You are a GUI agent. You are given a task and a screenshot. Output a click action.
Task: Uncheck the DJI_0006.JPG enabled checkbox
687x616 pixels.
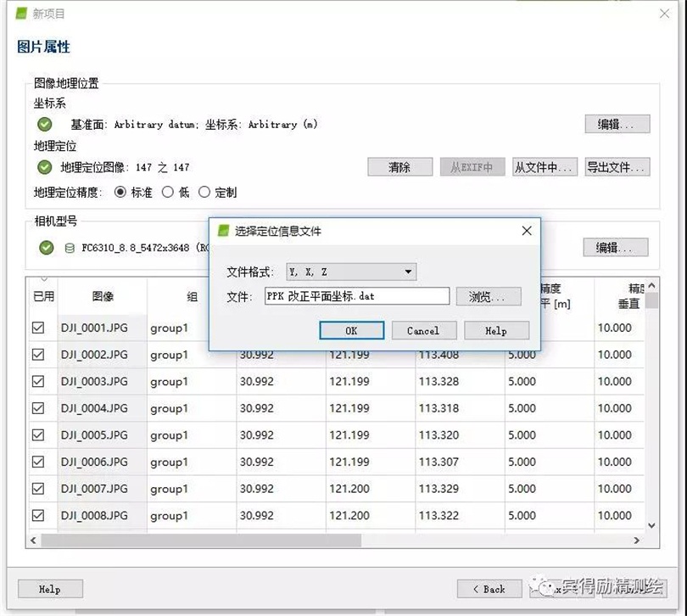click(x=38, y=462)
